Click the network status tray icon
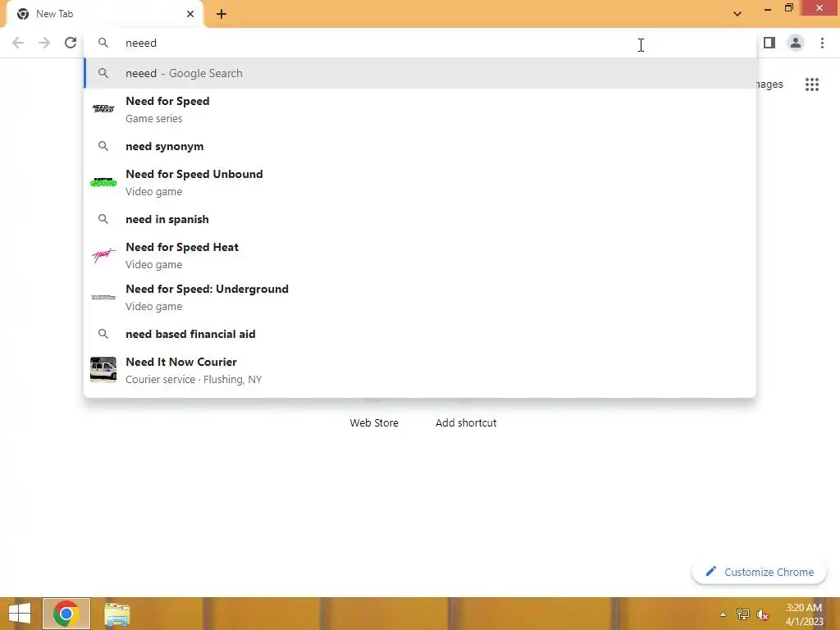Screen dimensions: 840x630 click(x=743, y=614)
